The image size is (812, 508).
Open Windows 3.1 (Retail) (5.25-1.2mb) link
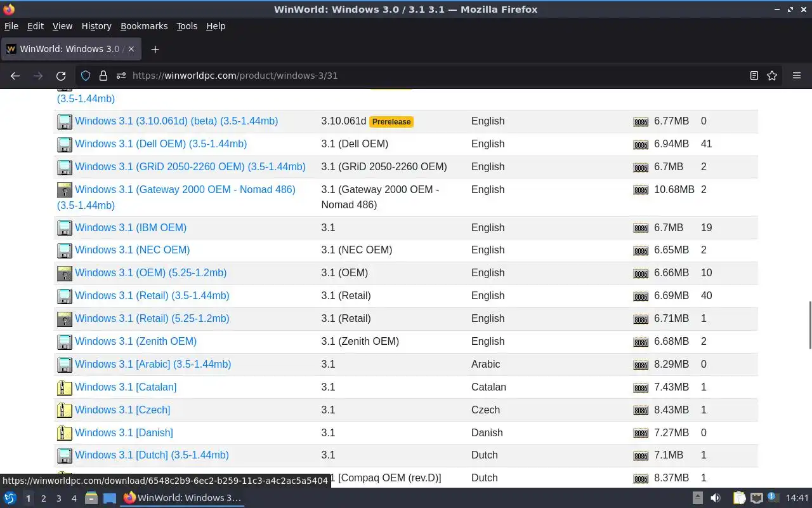click(152, 318)
